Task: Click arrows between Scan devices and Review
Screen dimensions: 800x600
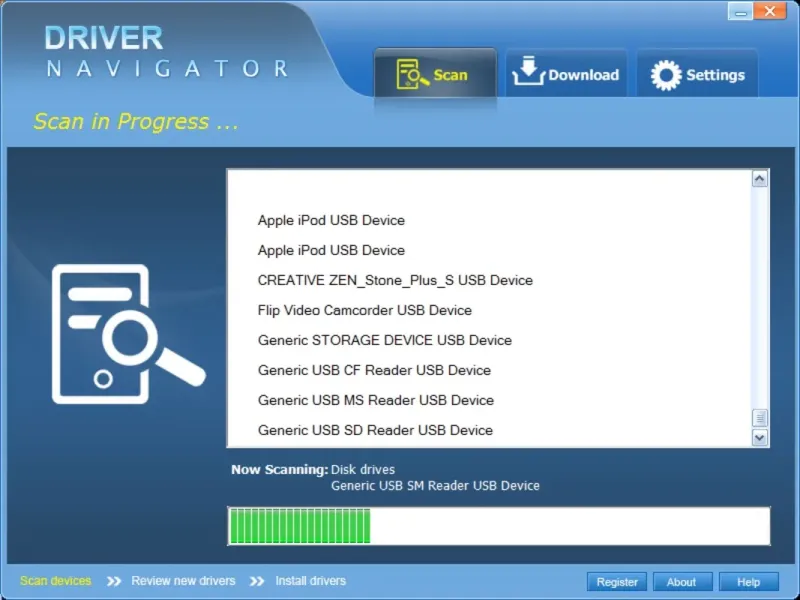Action: (114, 581)
